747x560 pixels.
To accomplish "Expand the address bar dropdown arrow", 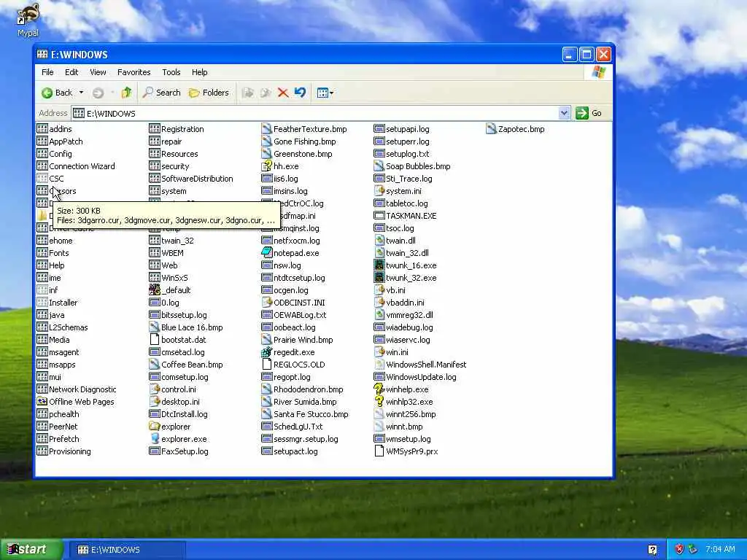I will 564,113.
